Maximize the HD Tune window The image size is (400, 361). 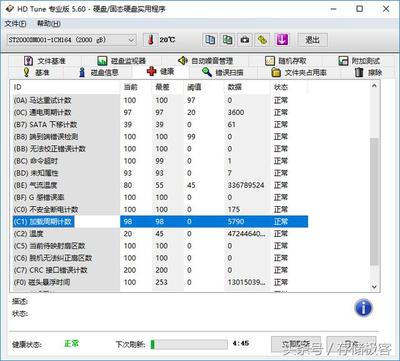coord(359,9)
